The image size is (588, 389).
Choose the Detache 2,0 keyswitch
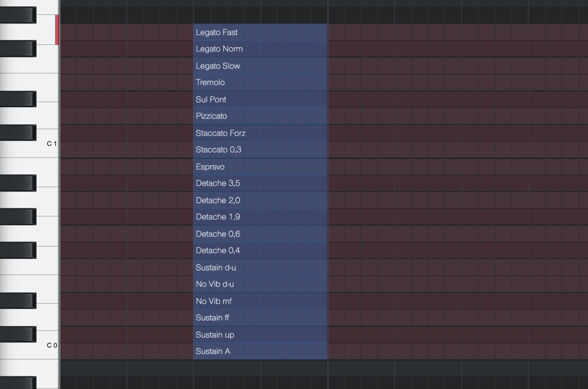(258, 200)
